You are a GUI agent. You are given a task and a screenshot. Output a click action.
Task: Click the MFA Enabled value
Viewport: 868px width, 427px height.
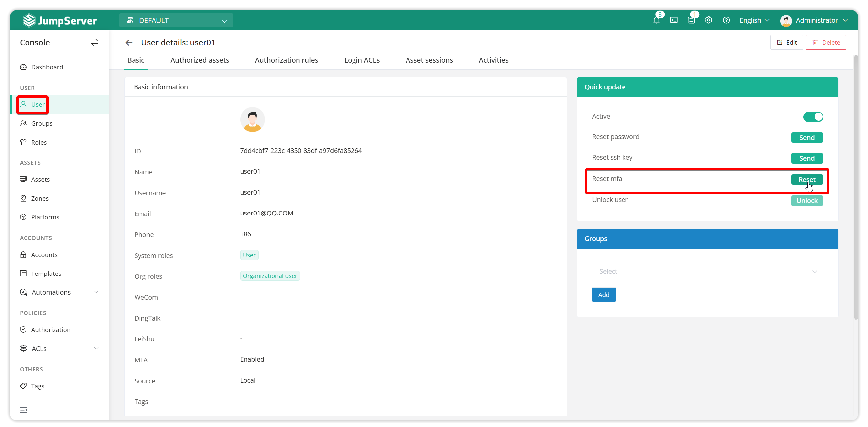[x=252, y=359]
